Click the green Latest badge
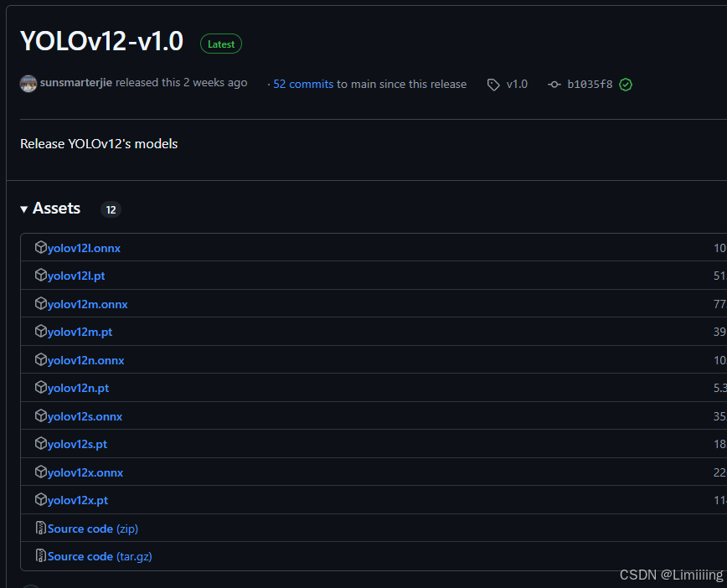 (x=221, y=44)
